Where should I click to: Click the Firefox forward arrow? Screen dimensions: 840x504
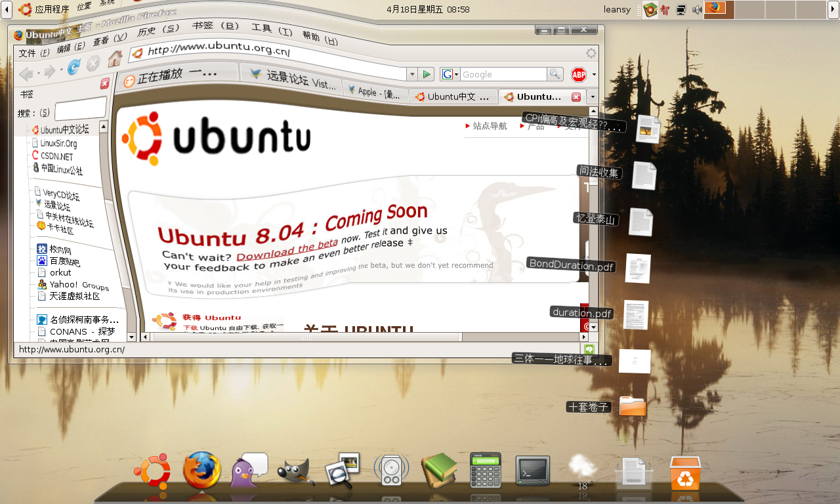click(49, 70)
